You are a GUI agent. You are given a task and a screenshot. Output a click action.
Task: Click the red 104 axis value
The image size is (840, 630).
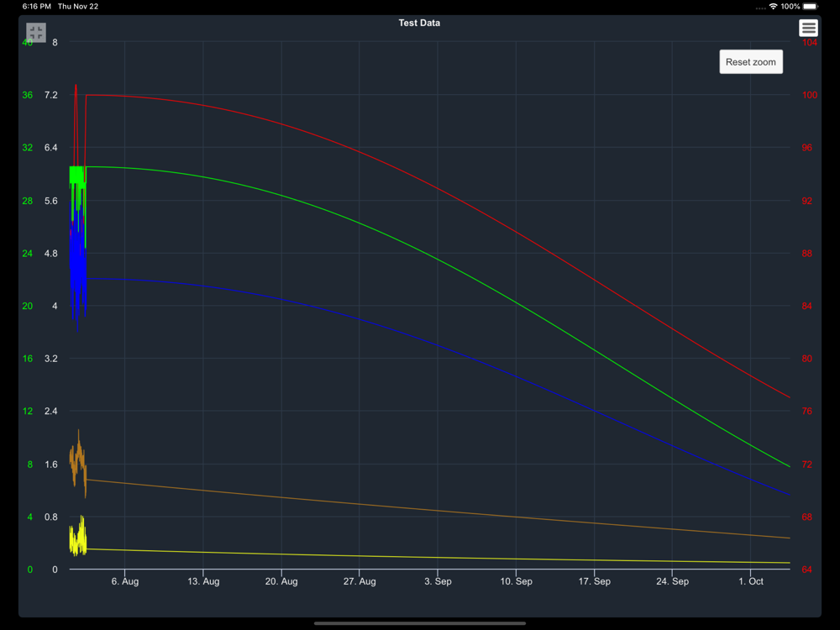810,42
